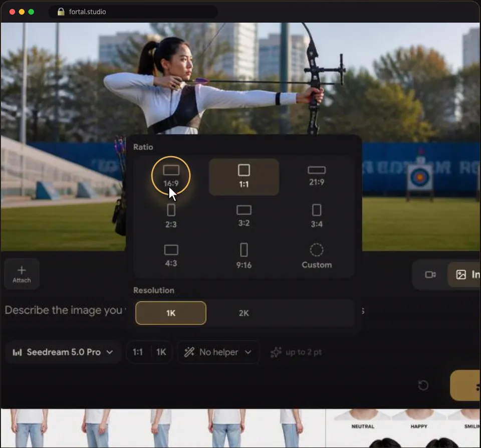Click the archer preview image

pos(241,80)
